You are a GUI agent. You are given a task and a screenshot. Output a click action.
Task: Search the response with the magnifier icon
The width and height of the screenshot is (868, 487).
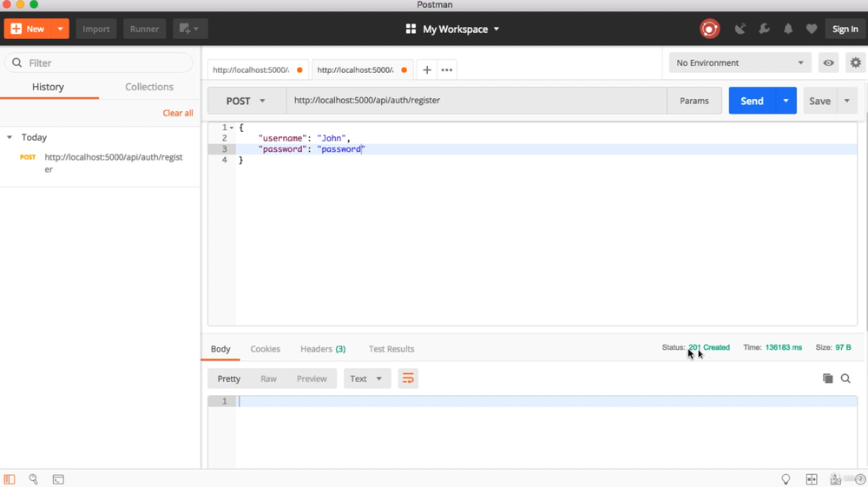point(845,378)
